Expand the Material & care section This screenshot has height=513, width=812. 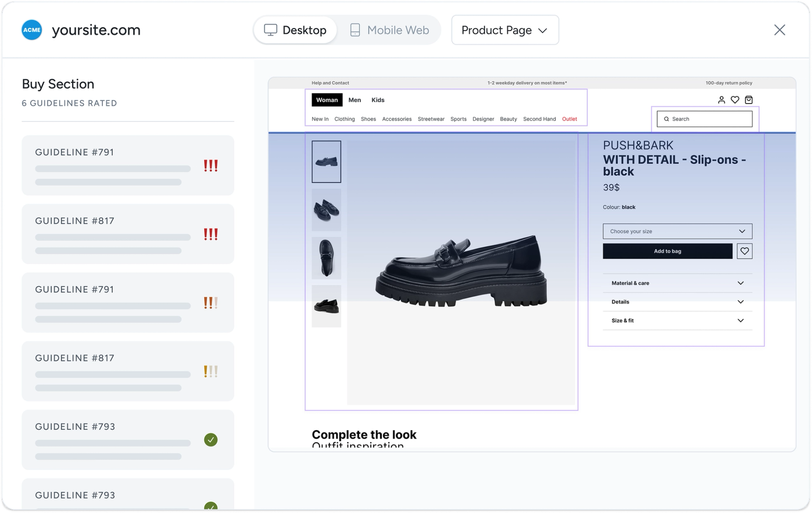point(677,283)
